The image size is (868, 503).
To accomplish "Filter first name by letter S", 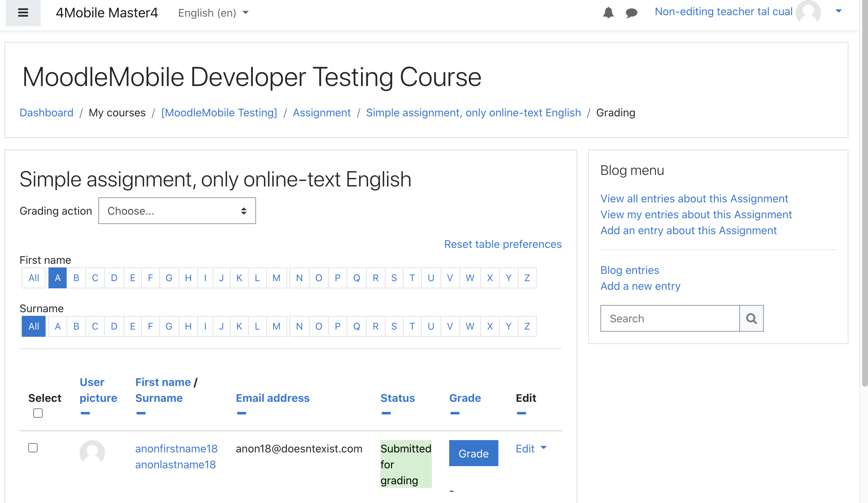I will click(x=394, y=278).
